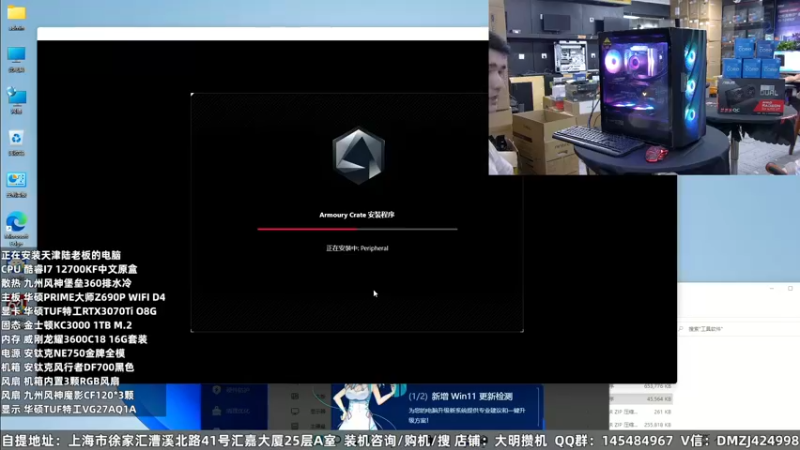Viewport: 800px width, 450px height.
Task: Click the shield icon in background app sidebar
Action: coord(216,390)
